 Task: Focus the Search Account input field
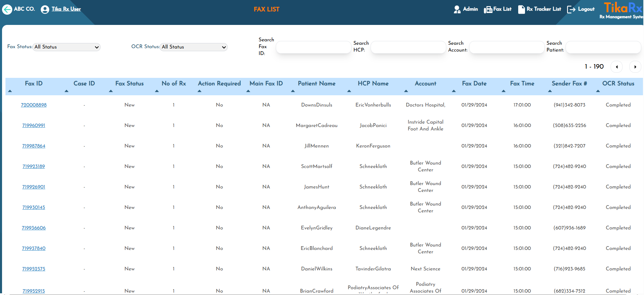pyautogui.click(x=507, y=47)
